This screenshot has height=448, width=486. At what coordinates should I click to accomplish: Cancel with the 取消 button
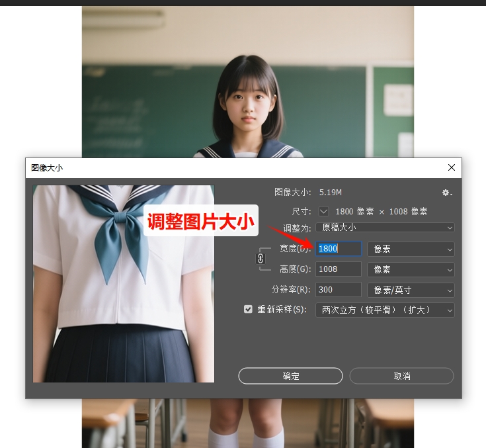(402, 376)
